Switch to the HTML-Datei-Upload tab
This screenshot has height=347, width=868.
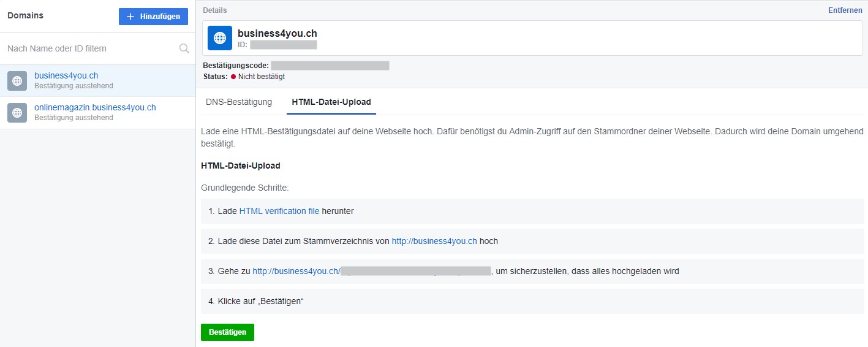tap(331, 102)
